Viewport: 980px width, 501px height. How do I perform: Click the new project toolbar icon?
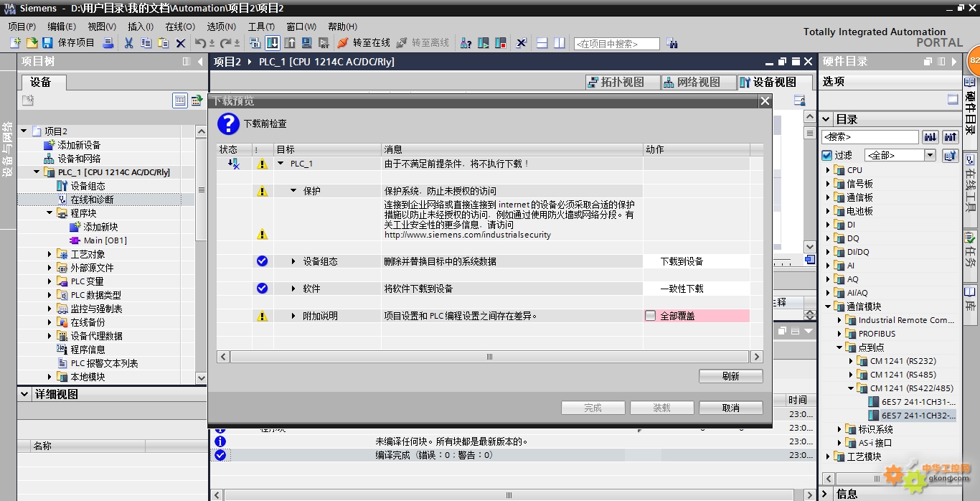coord(15,43)
